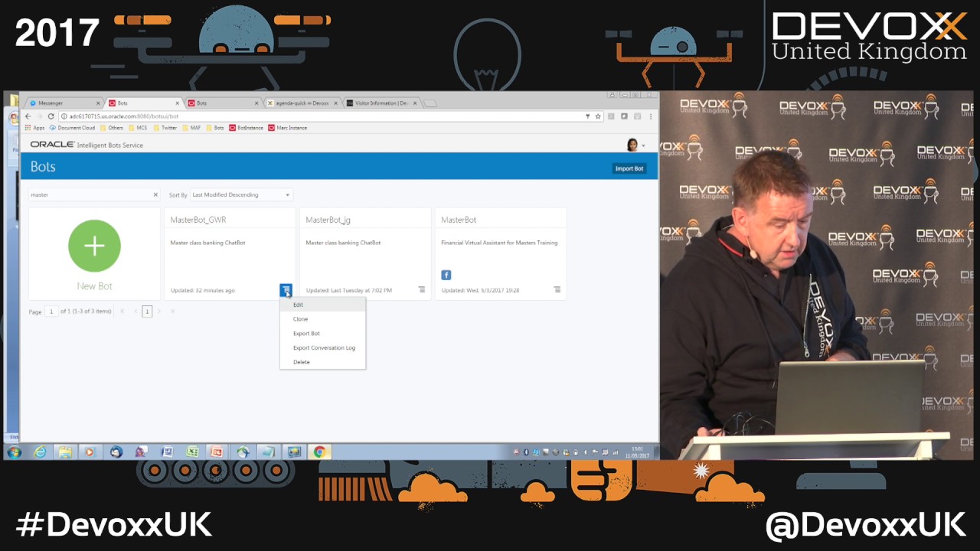Go to previous page of bot list

(136, 311)
